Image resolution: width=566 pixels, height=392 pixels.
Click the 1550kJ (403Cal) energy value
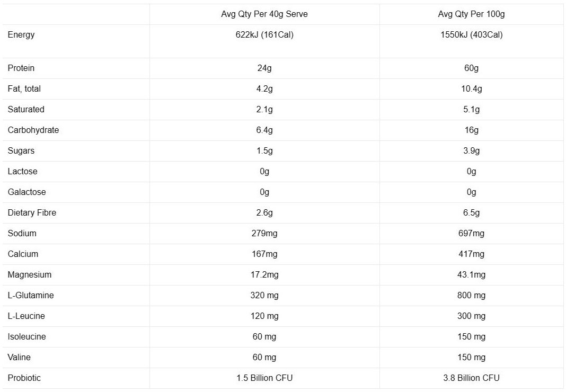[x=471, y=34]
